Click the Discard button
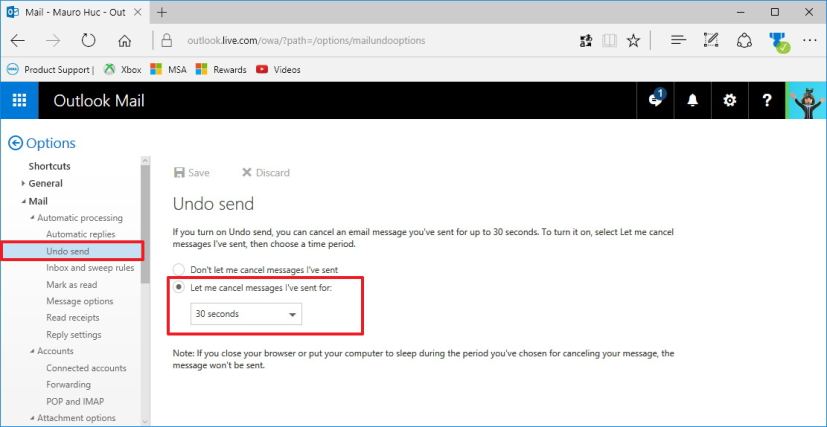This screenshot has height=427, width=827. point(265,173)
